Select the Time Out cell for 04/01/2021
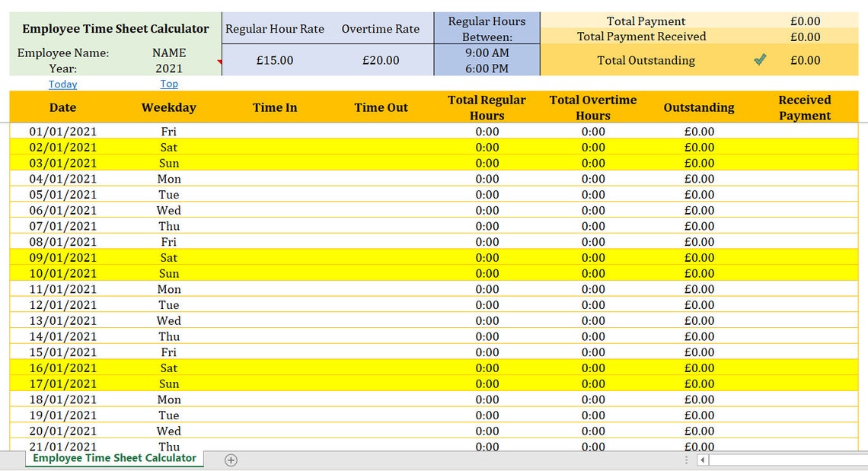The height and width of the screenshot is (471, 868). coord(381,179)
